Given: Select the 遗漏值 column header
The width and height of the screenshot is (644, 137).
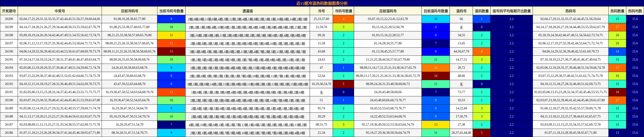Looking at the screenshot, I should [x=248, y=11].
